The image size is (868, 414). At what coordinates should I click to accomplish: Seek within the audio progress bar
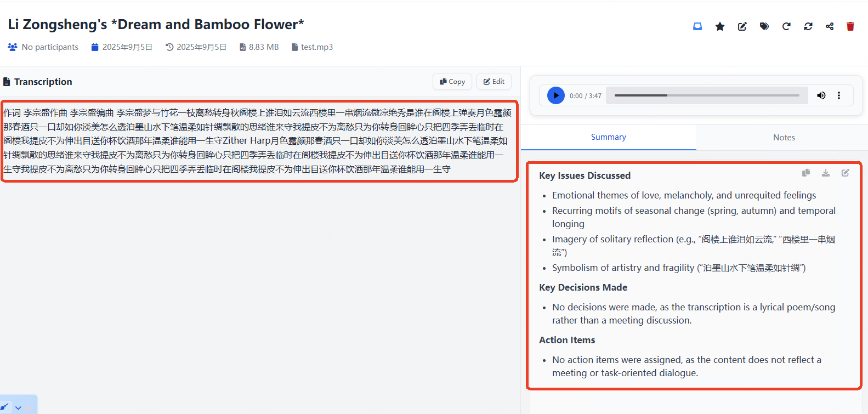point(707,95)
